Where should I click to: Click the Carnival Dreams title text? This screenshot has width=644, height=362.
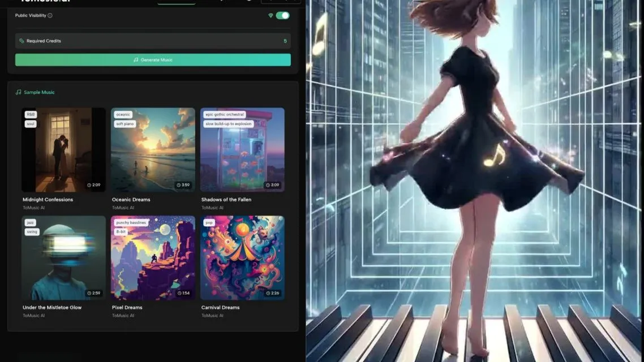(220, 307)
